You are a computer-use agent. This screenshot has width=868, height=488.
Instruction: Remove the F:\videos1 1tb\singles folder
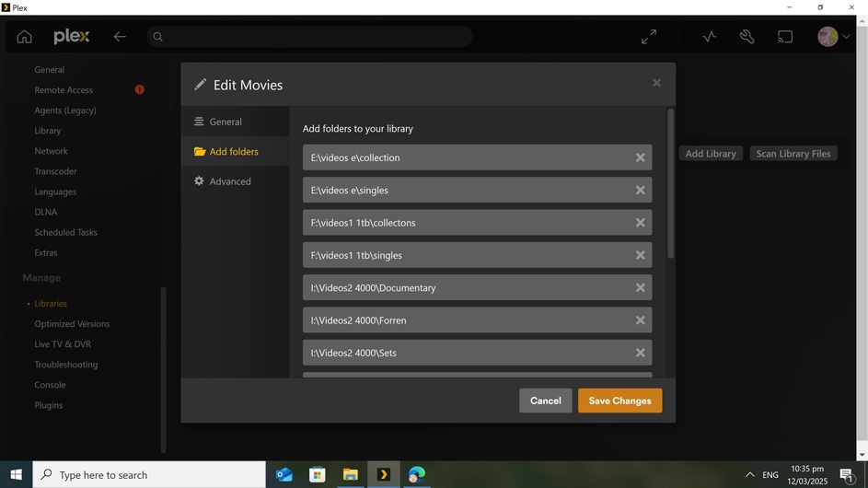(x=640, y=255)
